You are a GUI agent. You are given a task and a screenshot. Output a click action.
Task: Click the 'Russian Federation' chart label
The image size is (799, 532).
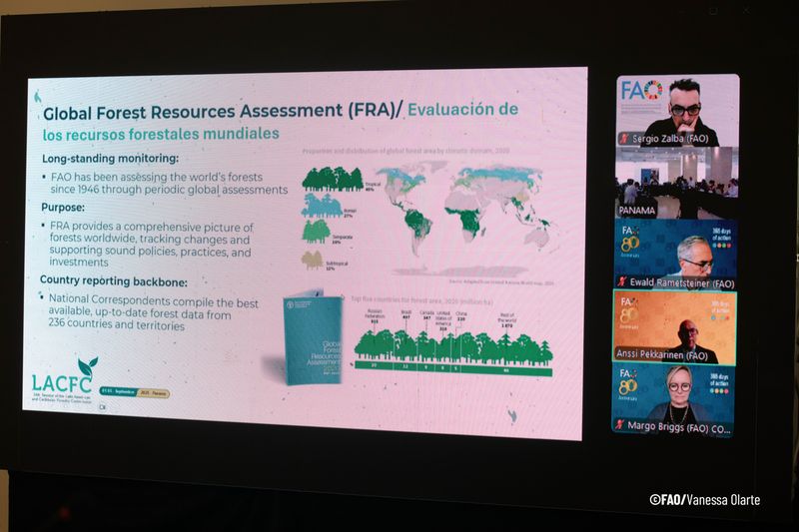375,313
